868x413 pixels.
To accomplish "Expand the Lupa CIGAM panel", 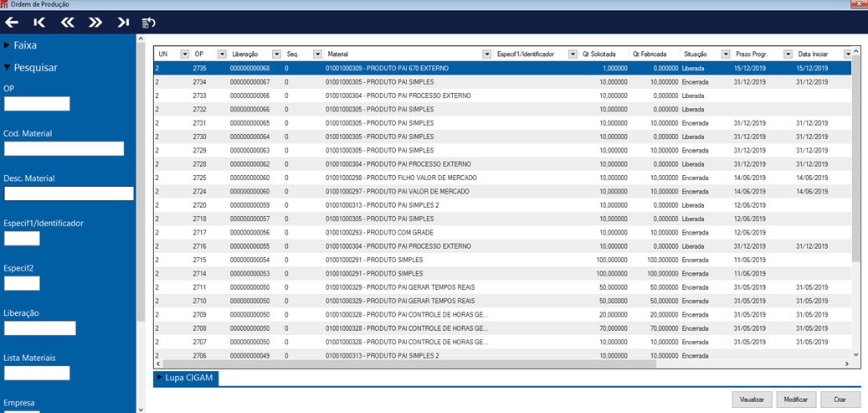I will 186,378.
